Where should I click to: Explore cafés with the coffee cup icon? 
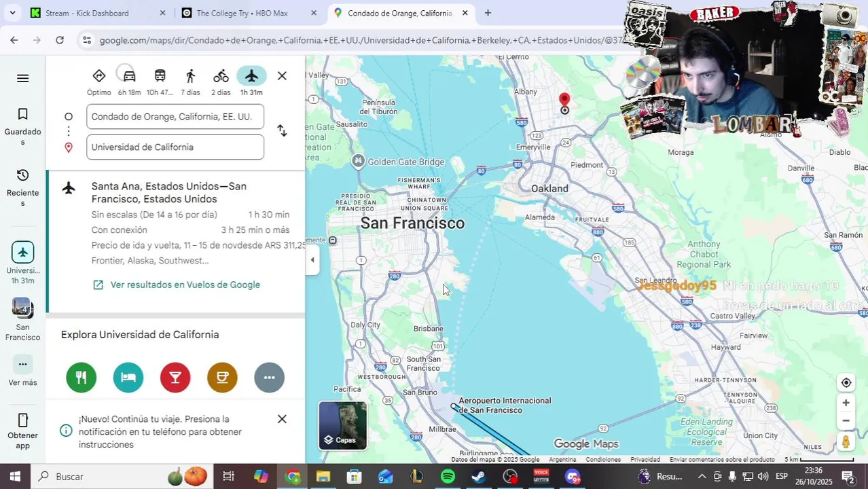pyautogui.click(x=222, y=378)
